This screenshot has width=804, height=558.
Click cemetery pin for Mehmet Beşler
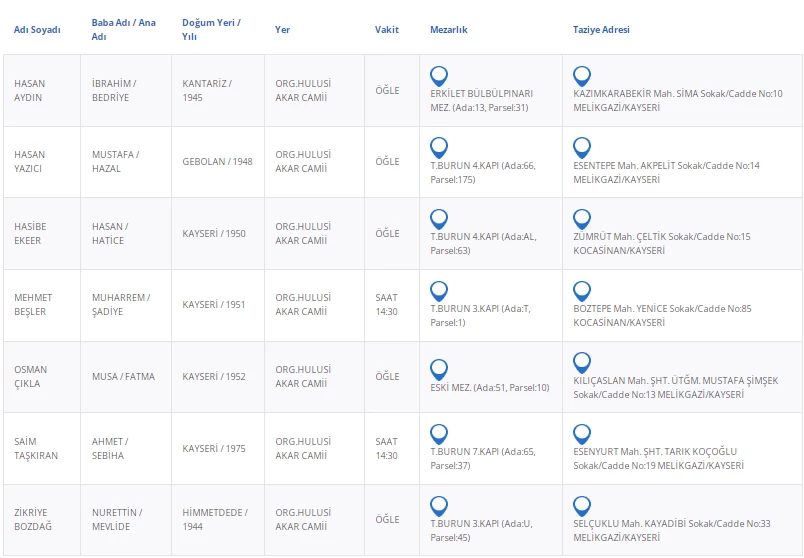coord(438,291)
